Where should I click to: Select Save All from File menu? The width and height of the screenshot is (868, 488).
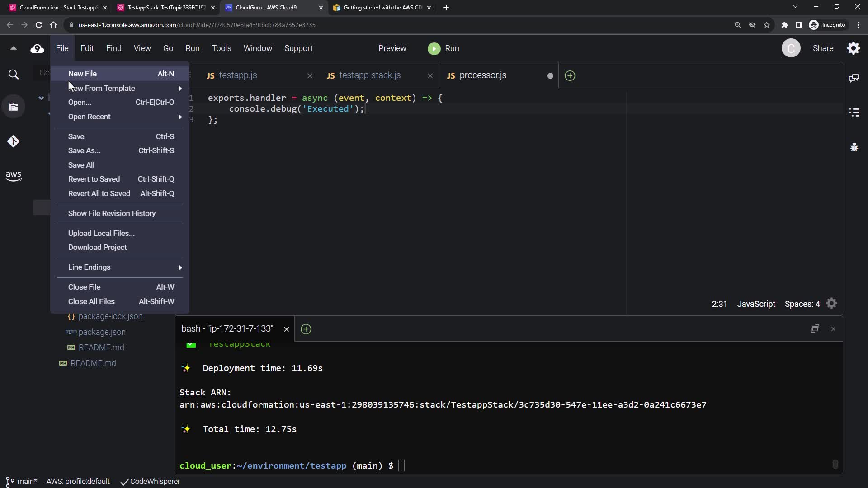click(x=81, y=165)
